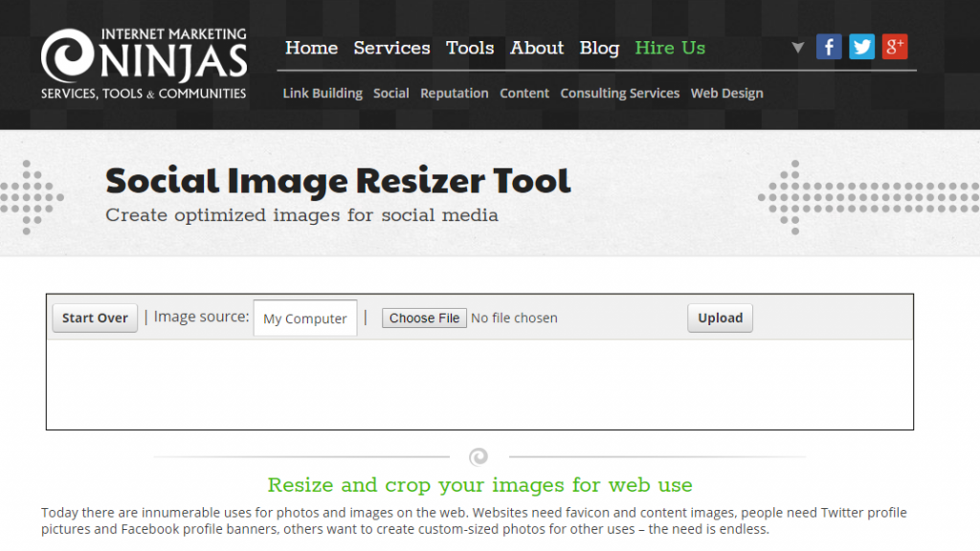Viewport: 980px width, 551px height.
Task: Open the dropdown arrow beside the social icons
Action: coord(797,46)
